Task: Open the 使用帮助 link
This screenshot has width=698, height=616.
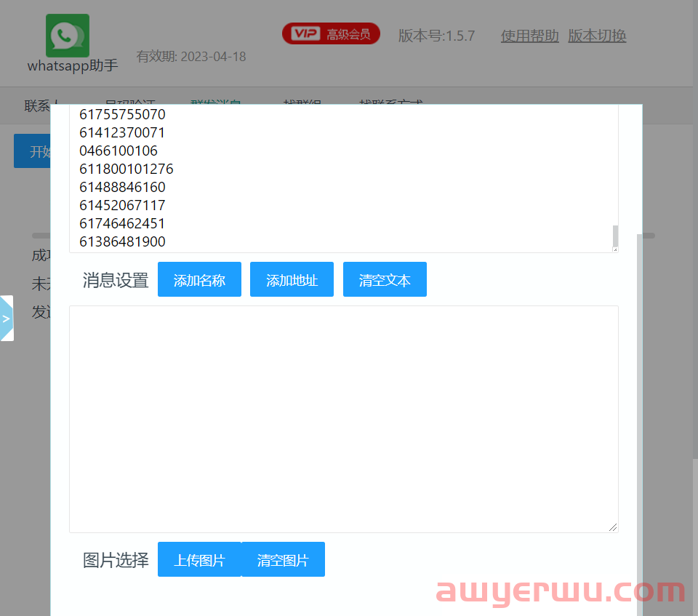Action: click(529, 36)
